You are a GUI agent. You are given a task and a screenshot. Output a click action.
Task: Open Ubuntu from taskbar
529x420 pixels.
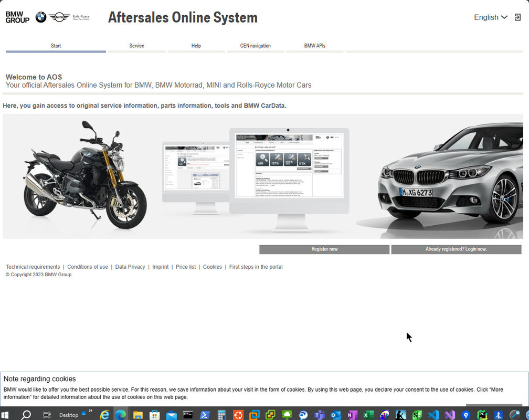click(238, 415)
